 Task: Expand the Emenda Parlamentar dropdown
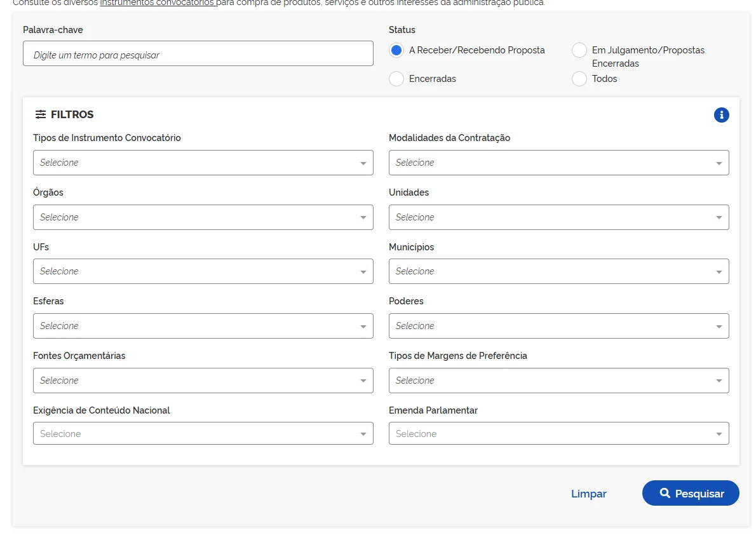pos(559,433)
